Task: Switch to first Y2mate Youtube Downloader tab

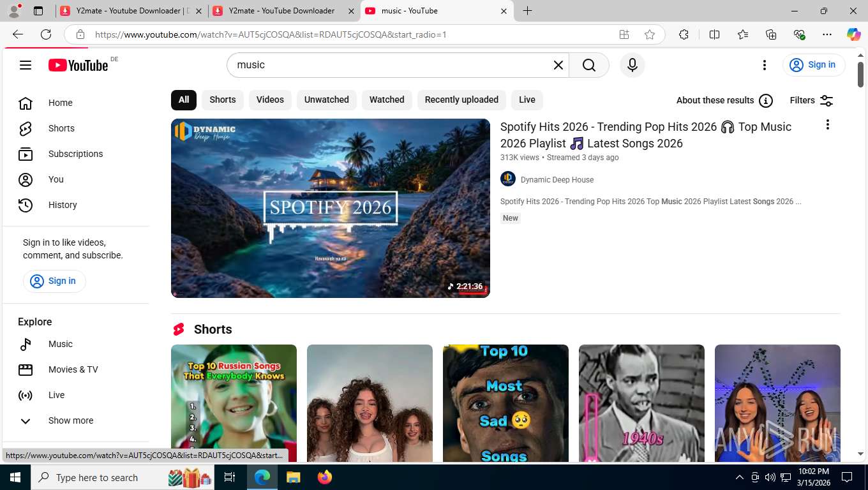Action: point(131,11)
